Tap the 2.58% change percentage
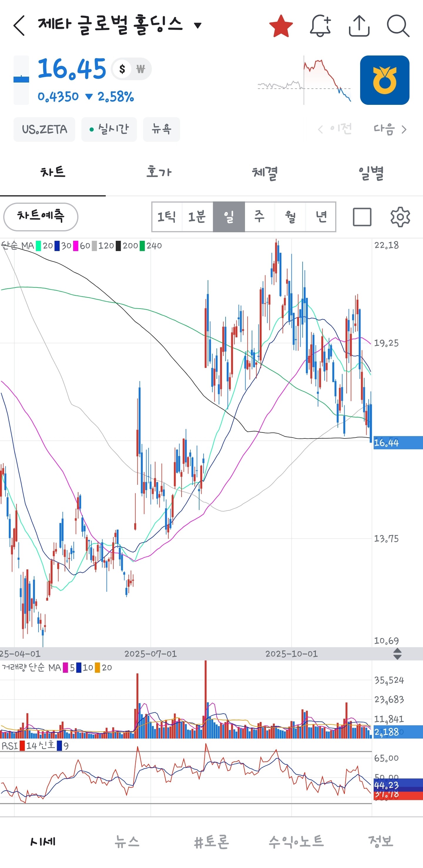 click(116, 97)
